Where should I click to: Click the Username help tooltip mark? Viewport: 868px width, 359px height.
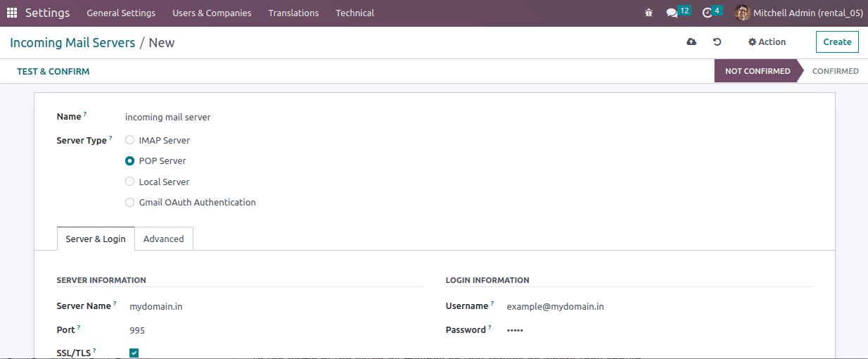click(492, 303)
